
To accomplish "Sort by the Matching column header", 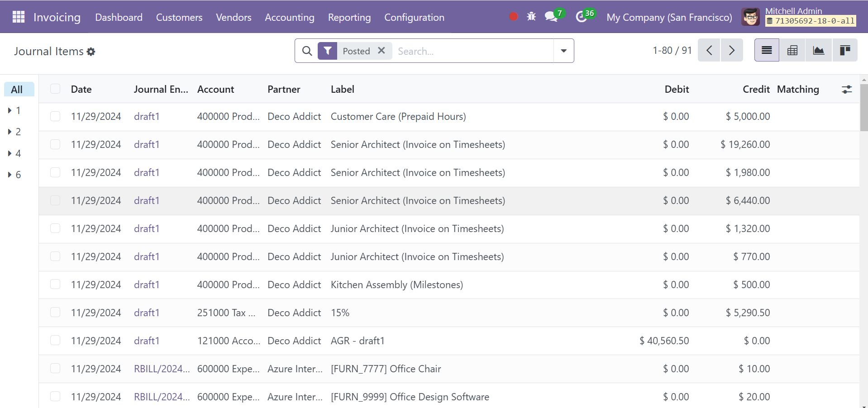I will coord(798,89).
